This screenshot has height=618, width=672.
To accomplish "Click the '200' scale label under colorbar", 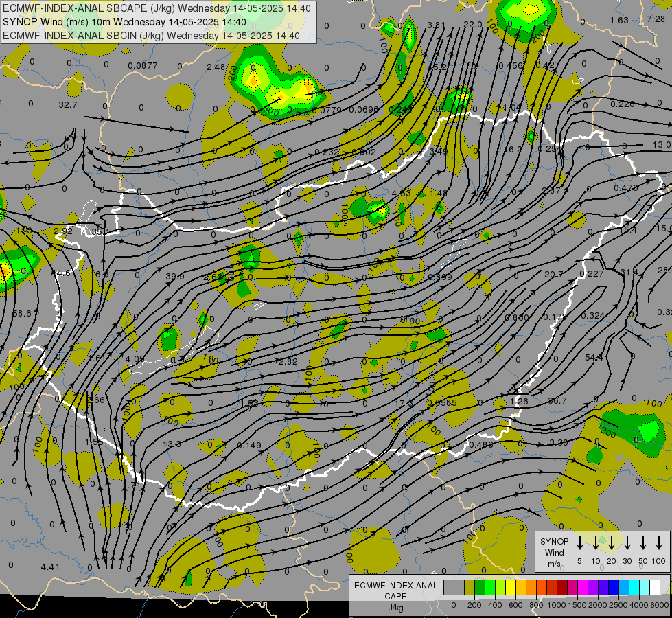I will pyautogui.click(x=474, y=605).
